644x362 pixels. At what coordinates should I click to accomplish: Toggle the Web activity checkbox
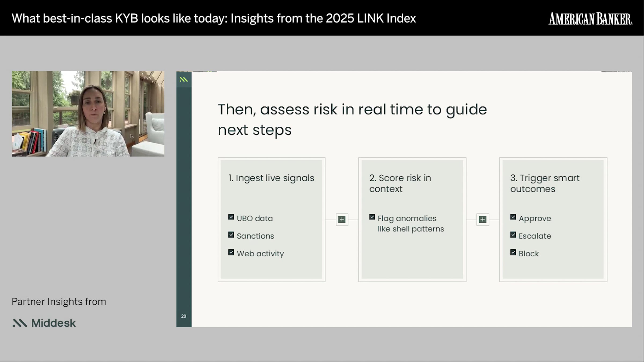coord(231,252)
